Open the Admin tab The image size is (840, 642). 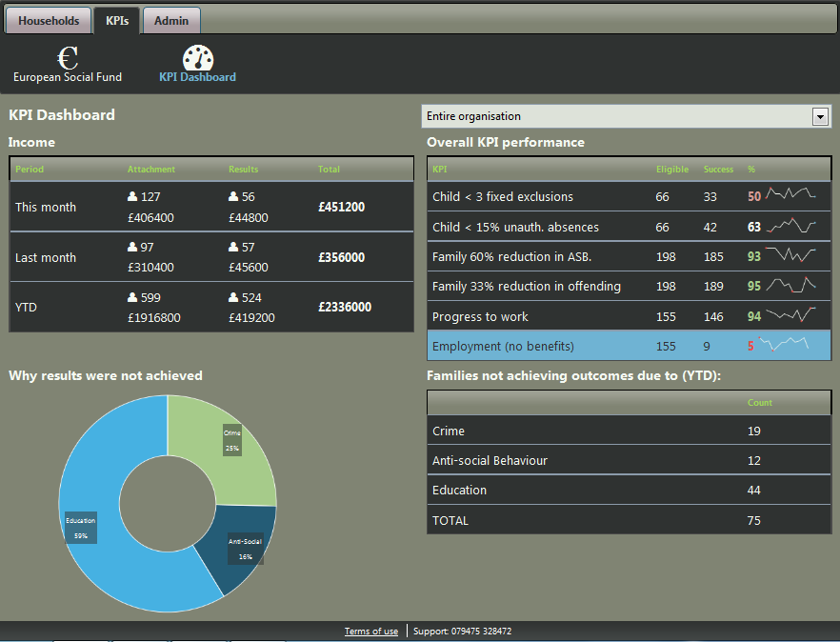pos(170,20)
